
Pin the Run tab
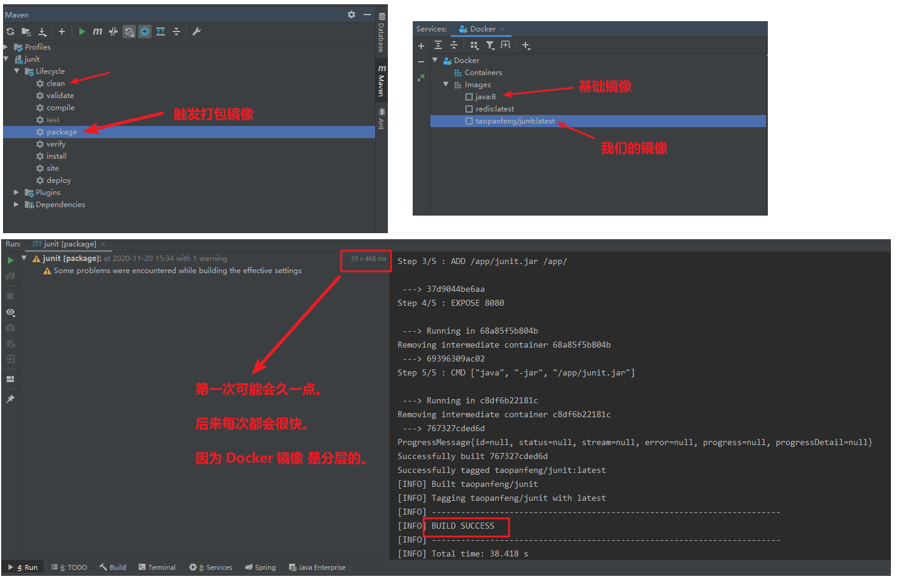coord(10,399)
